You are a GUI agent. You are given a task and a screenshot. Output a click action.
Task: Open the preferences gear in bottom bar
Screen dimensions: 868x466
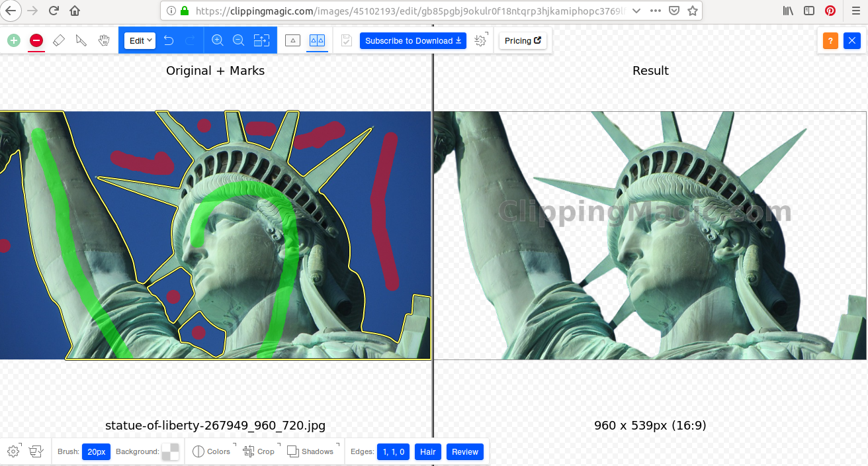coord(14,451)
